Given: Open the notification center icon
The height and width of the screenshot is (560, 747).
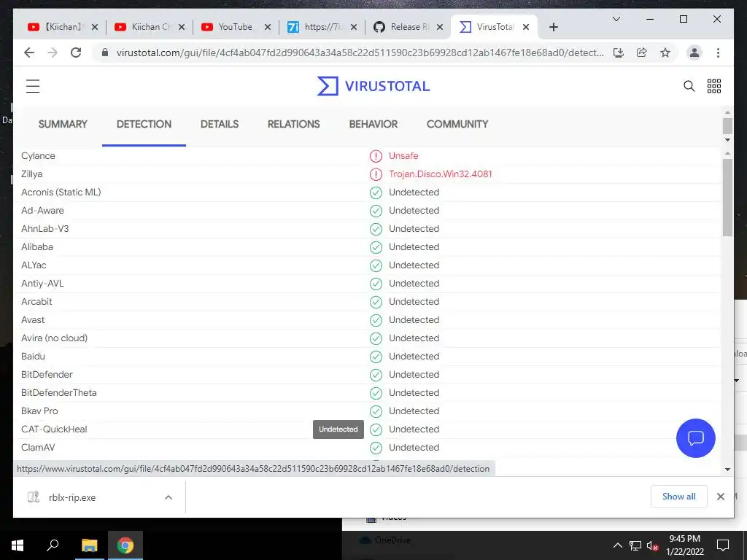Looking at the screenshot, I should pos(723,545).
